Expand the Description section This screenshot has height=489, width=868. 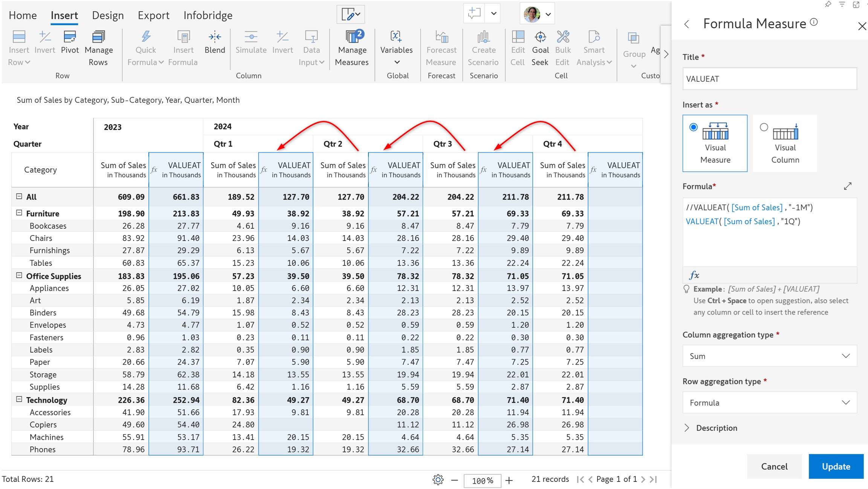pyautogui.click(x=687, y=428)
